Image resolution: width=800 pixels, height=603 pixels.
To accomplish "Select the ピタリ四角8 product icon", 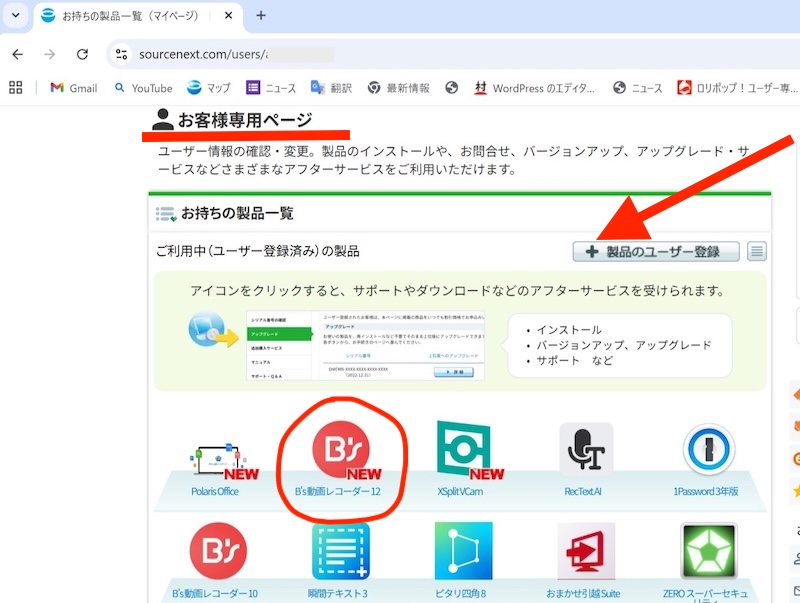I will click(464, 552).
